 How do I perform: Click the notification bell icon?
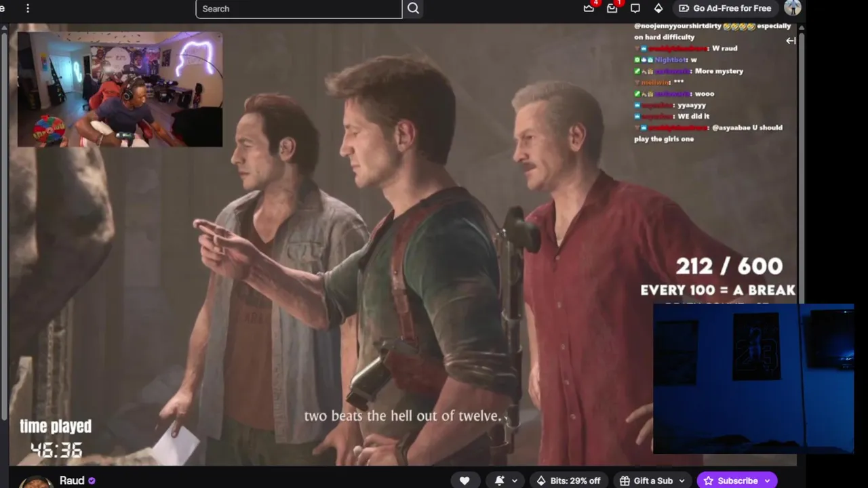pyautogui.click(x=500, y=481)
